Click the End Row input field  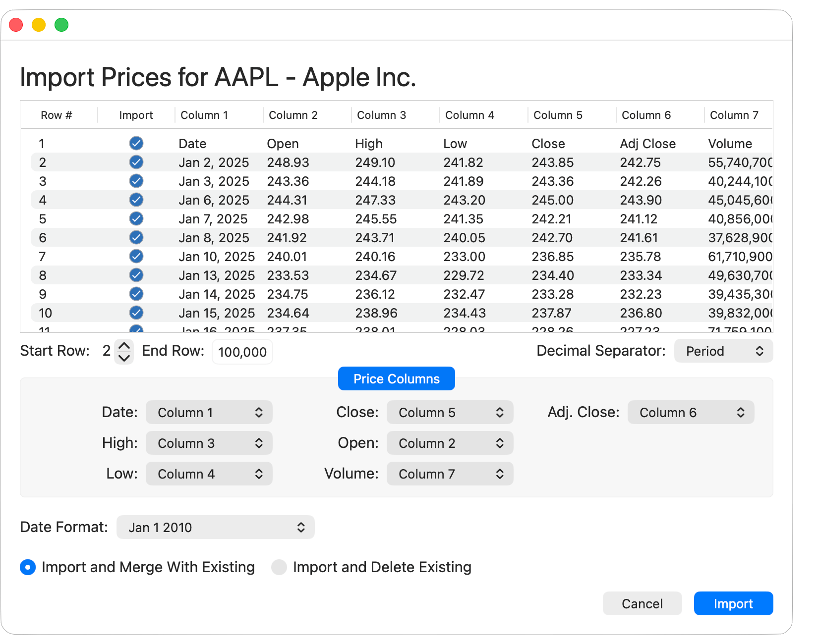coord(242,352)
